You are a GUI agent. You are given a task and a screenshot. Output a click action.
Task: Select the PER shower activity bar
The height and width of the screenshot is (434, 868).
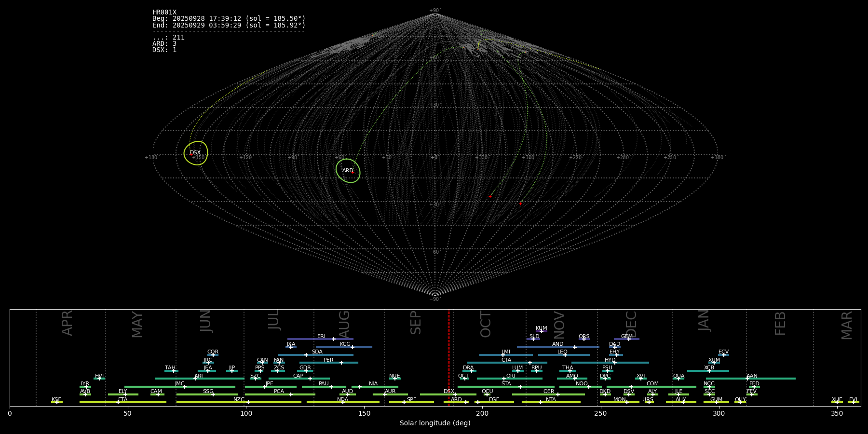(x=328, y=363)
